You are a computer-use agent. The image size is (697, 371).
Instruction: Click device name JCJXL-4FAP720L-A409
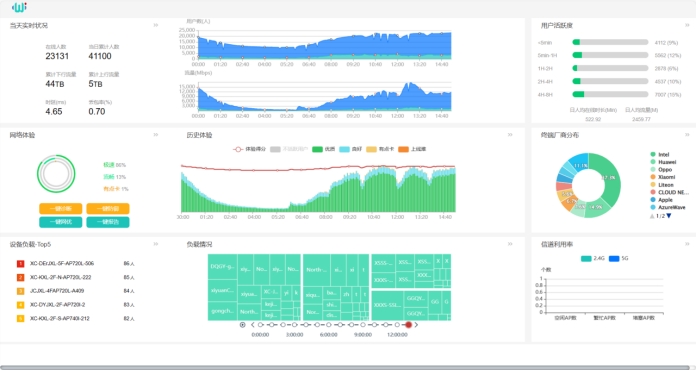[57, 291]
